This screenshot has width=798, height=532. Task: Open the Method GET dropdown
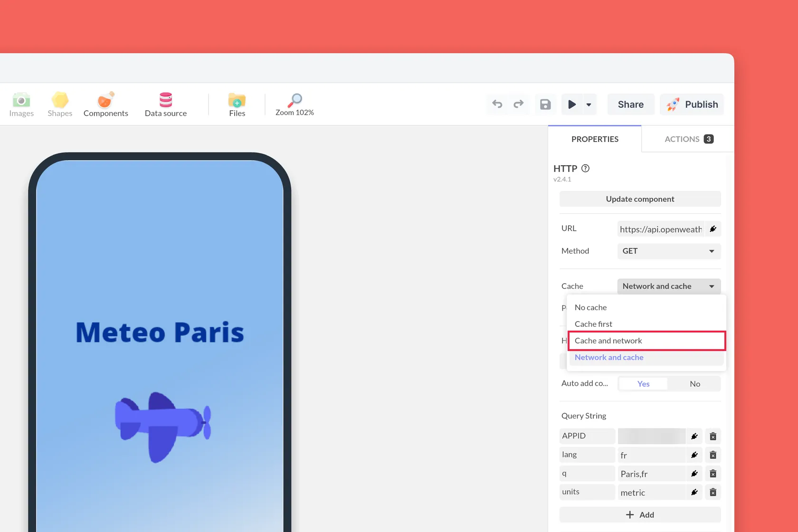coord(669,251)
